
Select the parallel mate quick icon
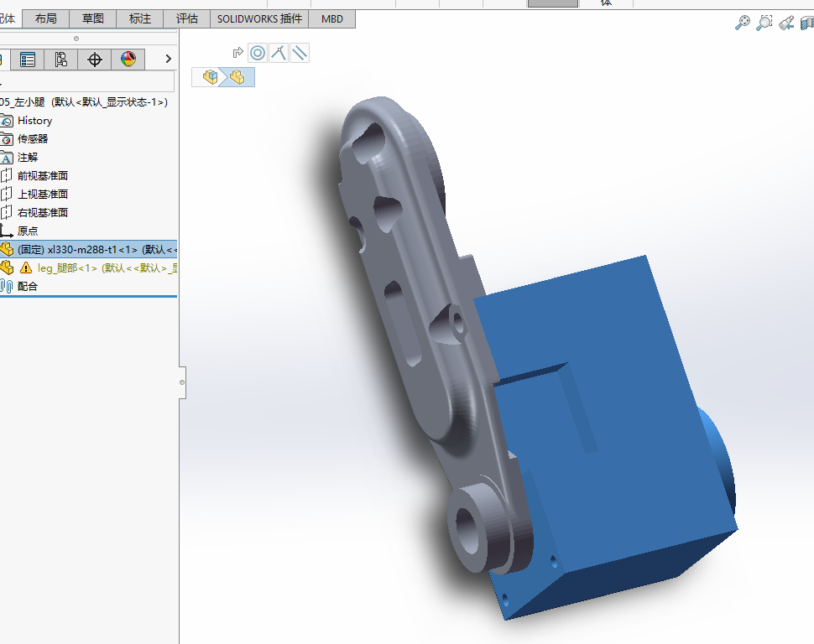pyautogui.click(x=300, y=53)
